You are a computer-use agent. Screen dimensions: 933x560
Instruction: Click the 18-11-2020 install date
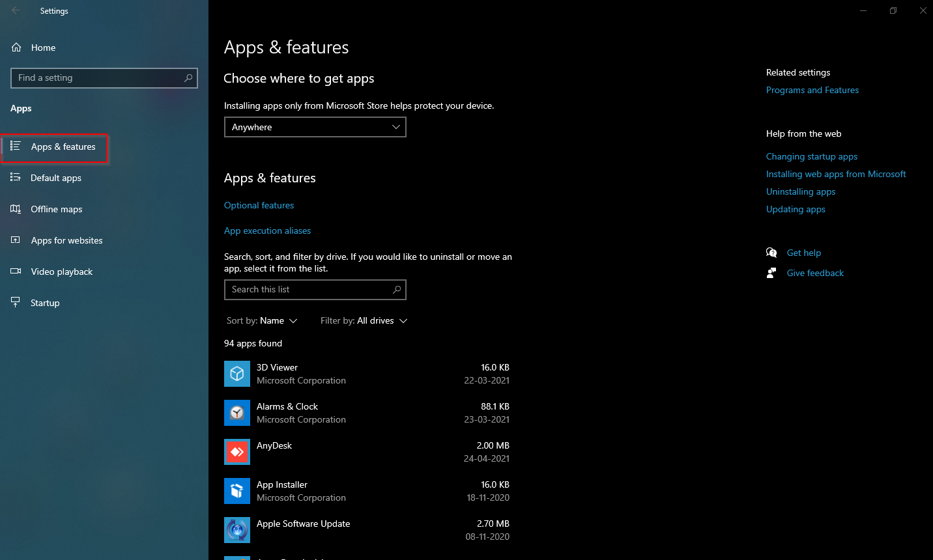(x=488, y=497)
